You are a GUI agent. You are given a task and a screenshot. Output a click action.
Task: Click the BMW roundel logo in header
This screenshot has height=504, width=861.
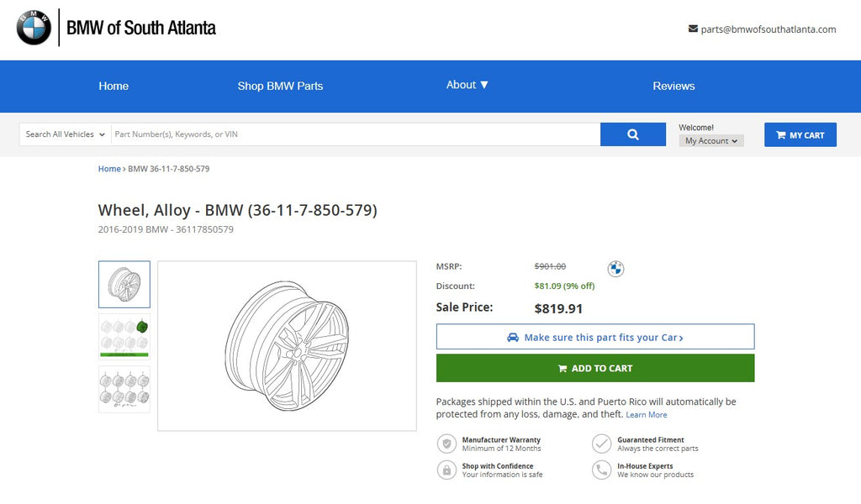(x=34, y=28)
